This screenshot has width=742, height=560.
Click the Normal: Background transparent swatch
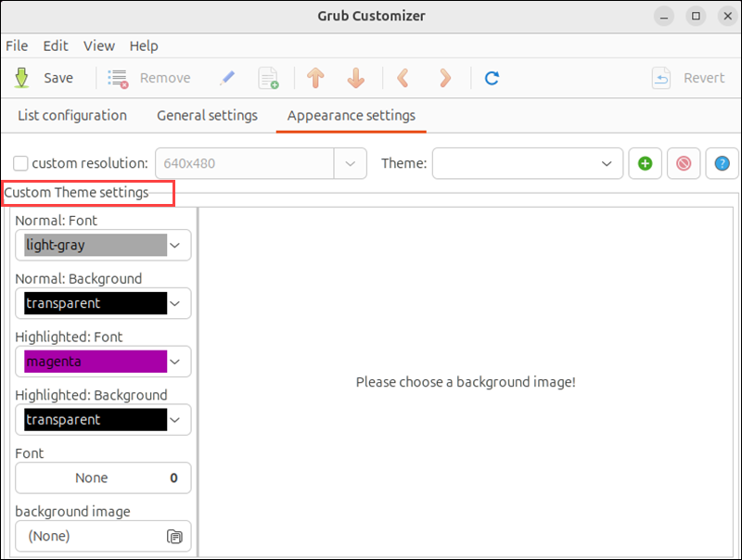96,303
